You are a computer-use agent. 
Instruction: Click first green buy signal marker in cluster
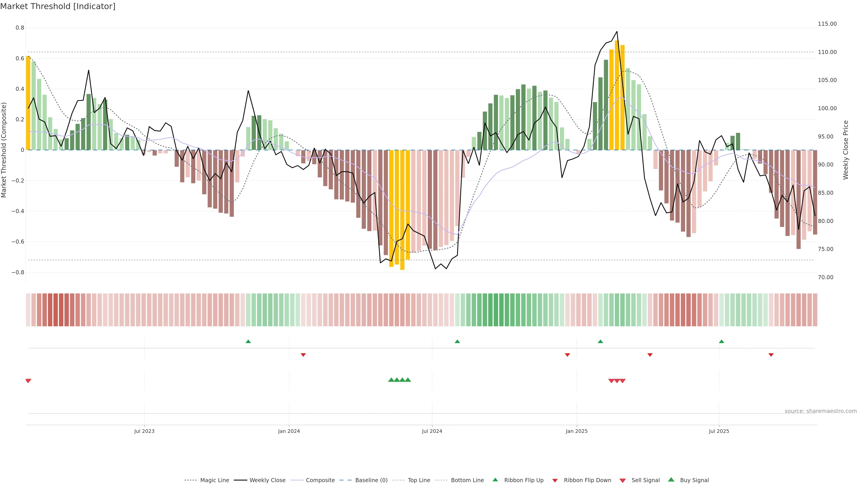391,380
